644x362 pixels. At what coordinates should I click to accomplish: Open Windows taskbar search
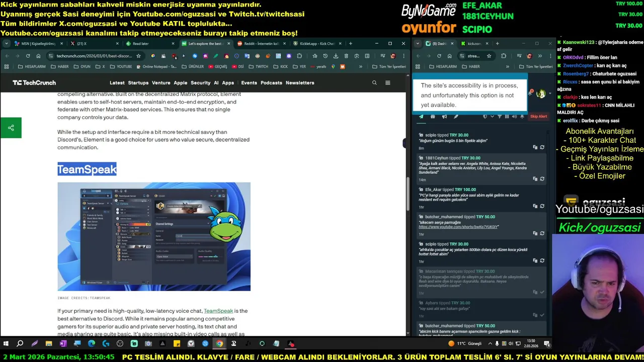(x=20, y=344)
